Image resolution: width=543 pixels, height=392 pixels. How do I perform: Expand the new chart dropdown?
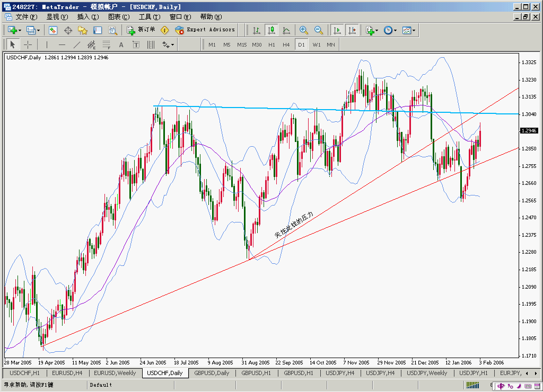(20, 30)
